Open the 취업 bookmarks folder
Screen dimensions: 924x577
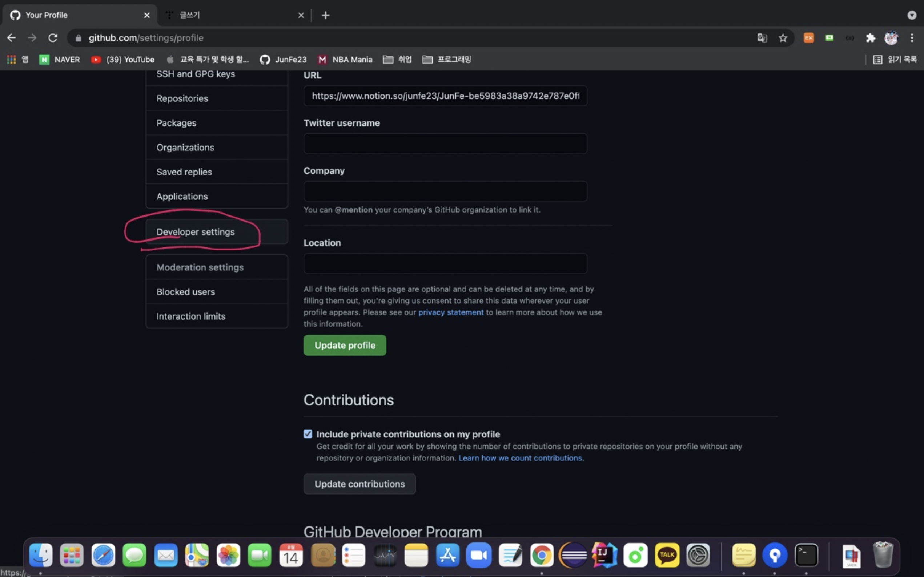click(x=397, y=60)
